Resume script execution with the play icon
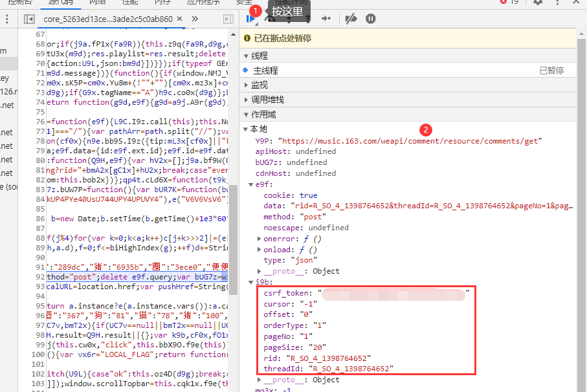Viewport: 587px width, 392px height. (x=249, y=19)
